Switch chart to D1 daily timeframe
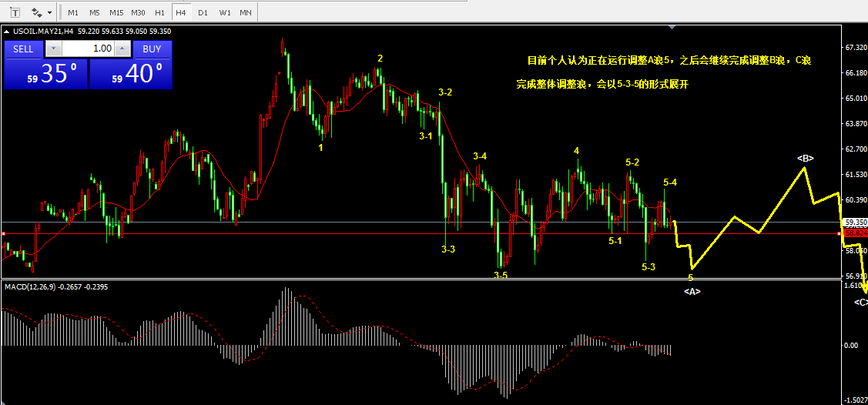 pyautogui.click(x=203, y=12)
